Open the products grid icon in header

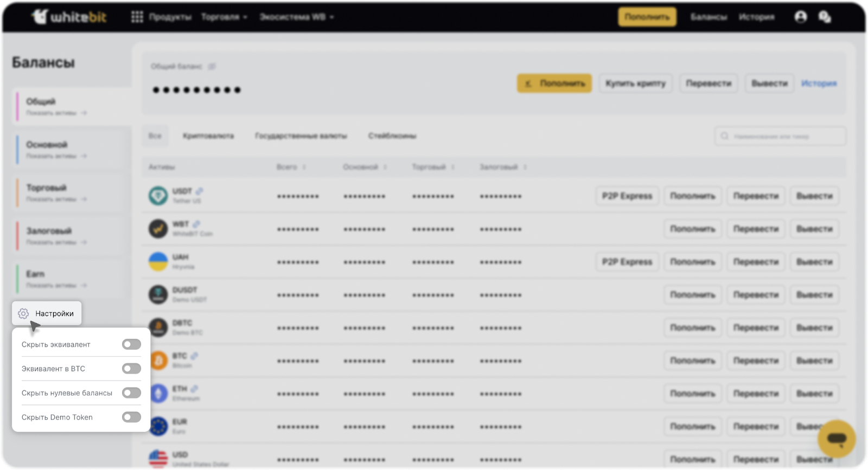coord(137,17)
